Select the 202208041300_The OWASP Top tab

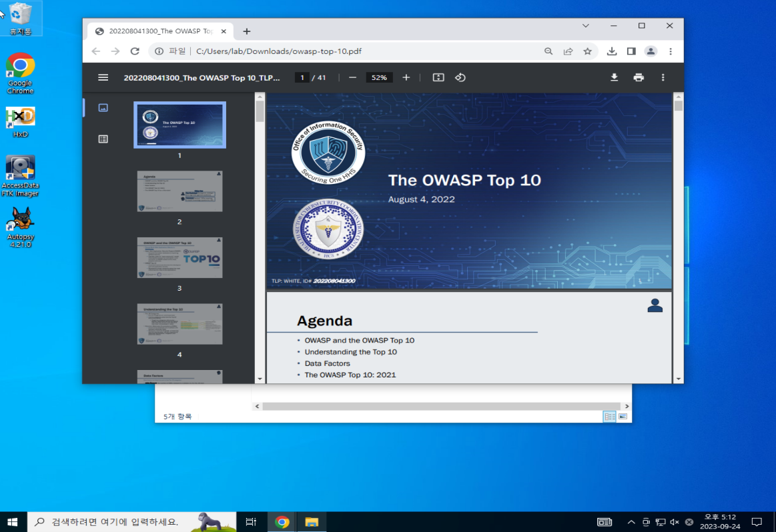161,31
